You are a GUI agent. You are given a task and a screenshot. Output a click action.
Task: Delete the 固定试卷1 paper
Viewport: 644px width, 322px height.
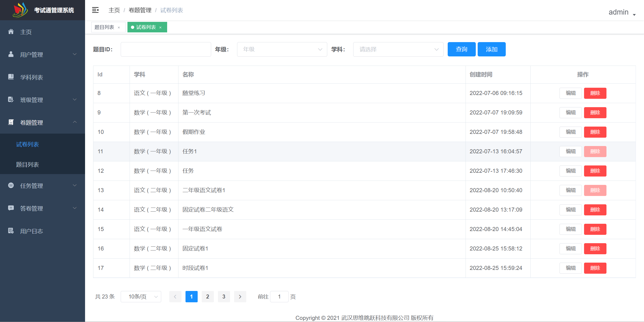(595, 249)
